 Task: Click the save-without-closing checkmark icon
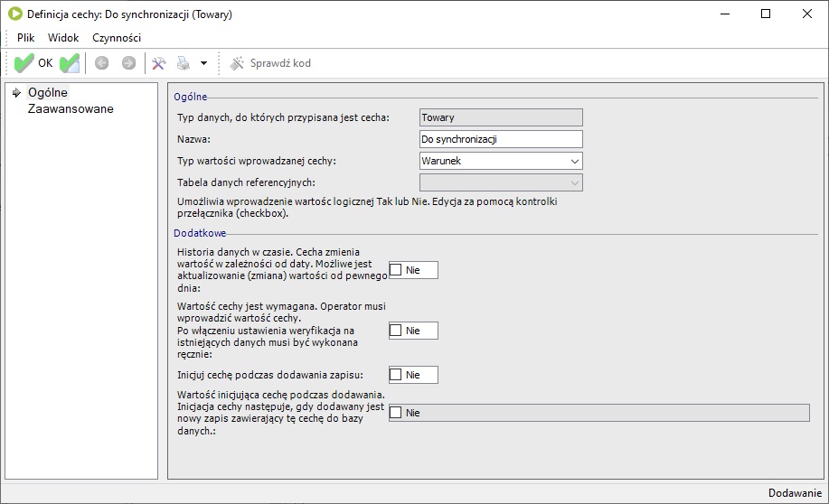pyautogui.click(x=70, y=63)
